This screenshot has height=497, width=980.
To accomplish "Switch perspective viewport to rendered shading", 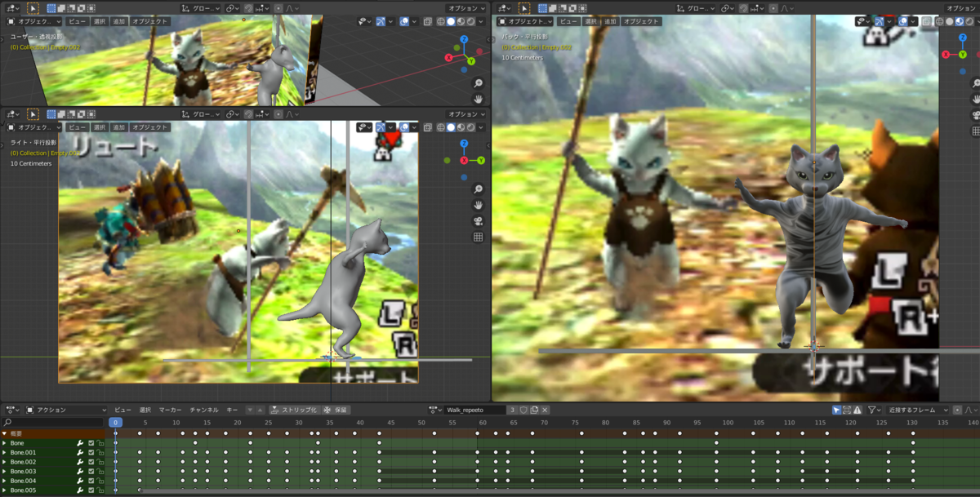I will [470, 21].
